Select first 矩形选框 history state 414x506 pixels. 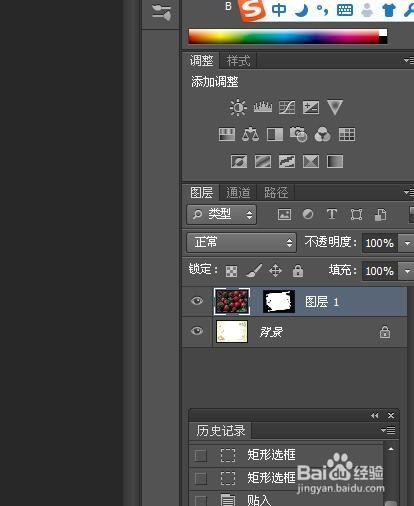click(x=287, y=455)
